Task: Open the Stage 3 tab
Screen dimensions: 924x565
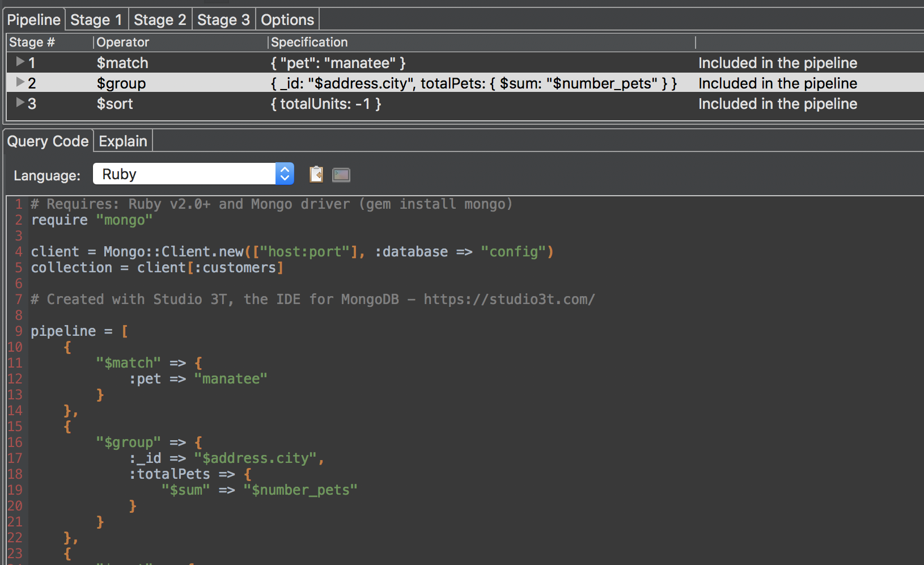Action: point(223,19)
